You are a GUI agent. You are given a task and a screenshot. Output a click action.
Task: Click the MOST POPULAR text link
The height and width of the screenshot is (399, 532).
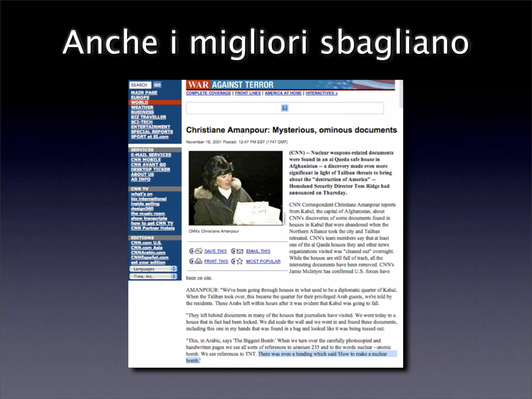pos(263,261)
